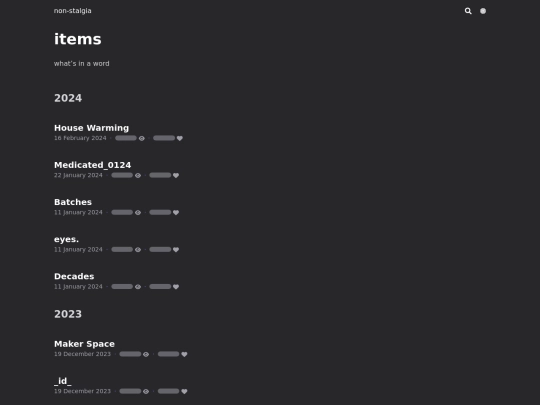
Task: Open the Decades post
Action: [x=74, y=276]
